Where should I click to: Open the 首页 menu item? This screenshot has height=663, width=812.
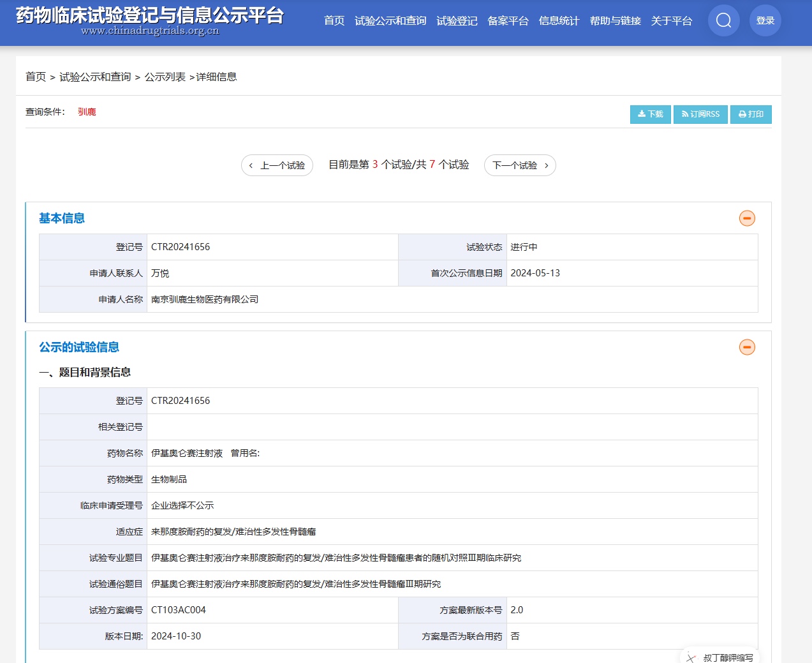(x=334, y=21)
